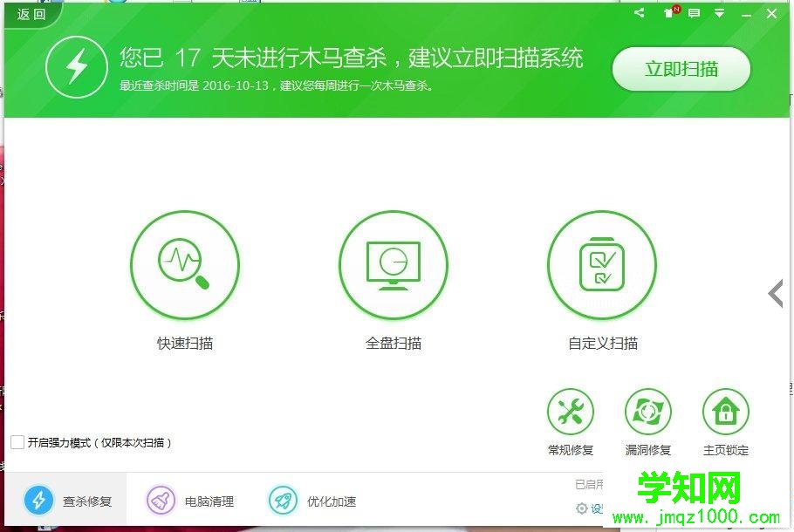794x532 pixels.
Task: Click the feedback message icon in title bar
Action: [x=694, y=13]
